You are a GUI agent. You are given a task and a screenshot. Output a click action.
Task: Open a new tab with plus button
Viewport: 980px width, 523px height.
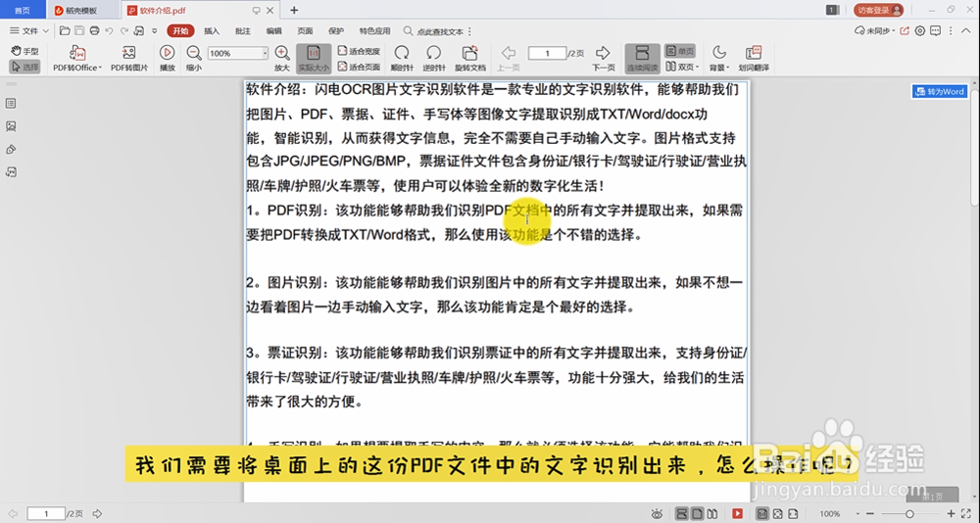pos(294,10)
